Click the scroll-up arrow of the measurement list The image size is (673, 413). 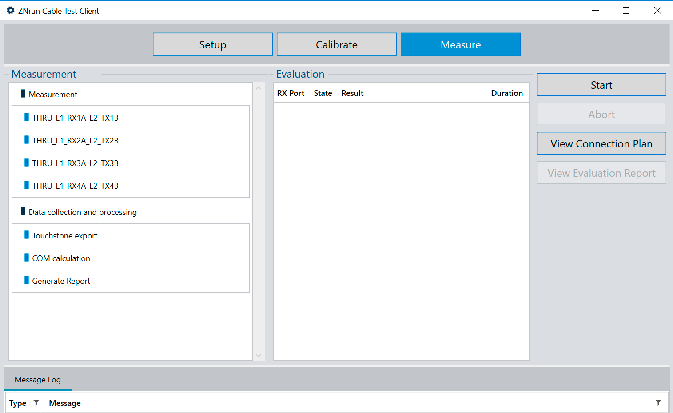click(258, 88)
